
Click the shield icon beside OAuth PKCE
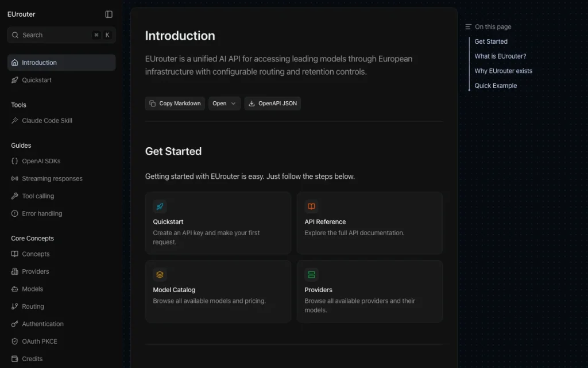pos(14,342)
